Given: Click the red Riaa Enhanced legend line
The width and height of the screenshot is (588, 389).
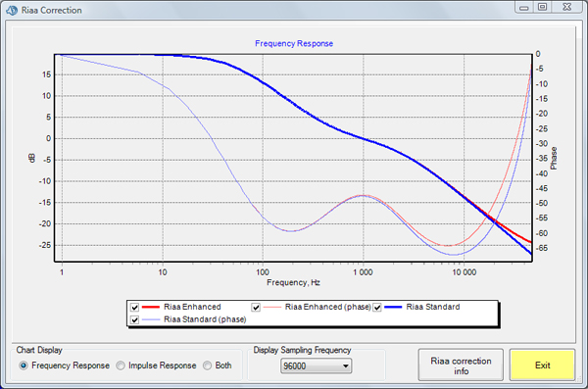Looking at the screenshot, I should (x=151, y=307).
